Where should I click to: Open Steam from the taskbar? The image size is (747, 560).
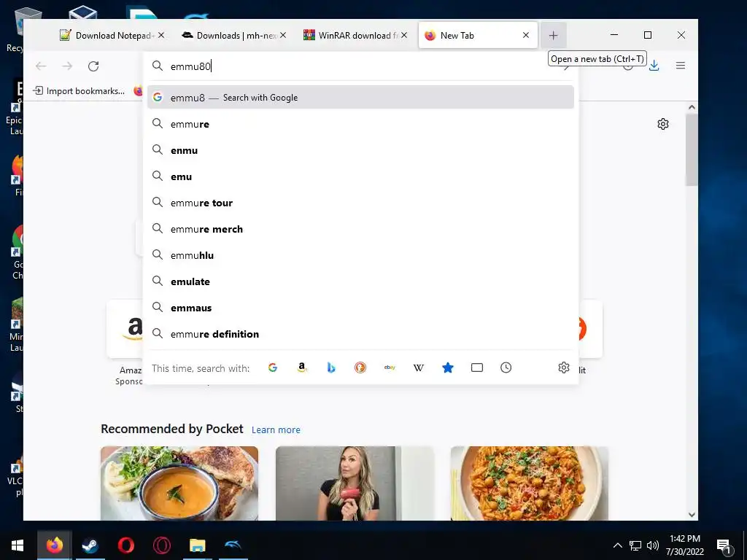(90, 545)
